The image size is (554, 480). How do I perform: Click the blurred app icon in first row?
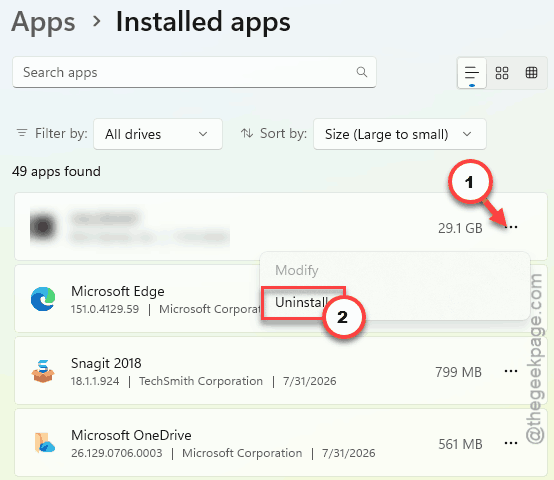43,226
